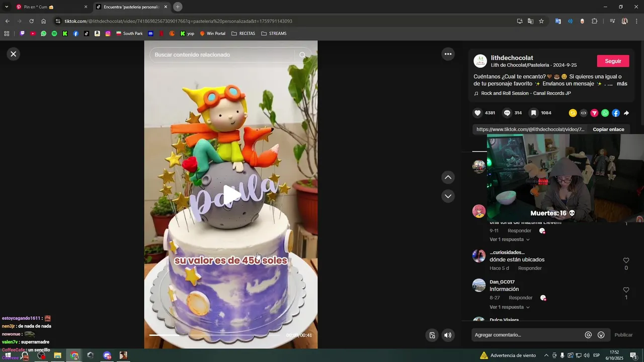Expand description with 'más'
The width and height of the screenshot is (644, 362).
click(622, 84)
